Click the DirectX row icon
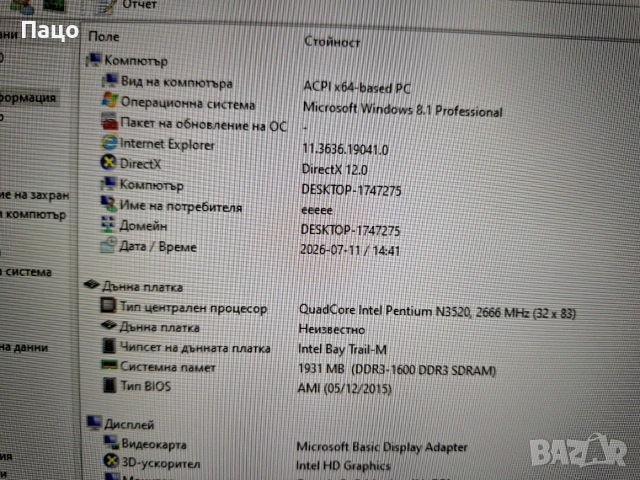 109,162
